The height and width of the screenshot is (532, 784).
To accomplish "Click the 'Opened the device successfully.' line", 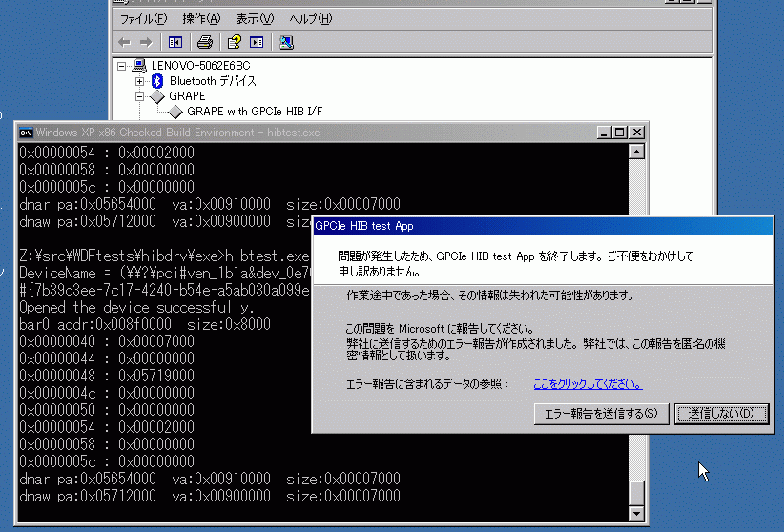I will (x=136, y=307).
